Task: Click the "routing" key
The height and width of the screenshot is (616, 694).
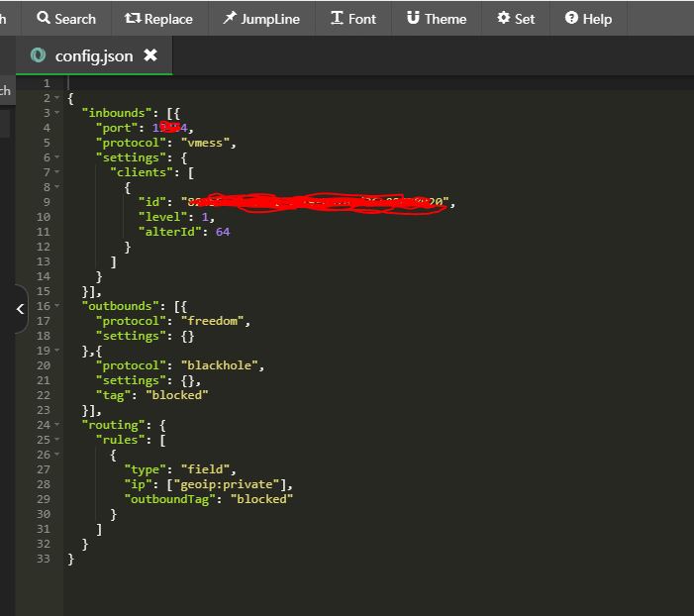Action: 114,425
